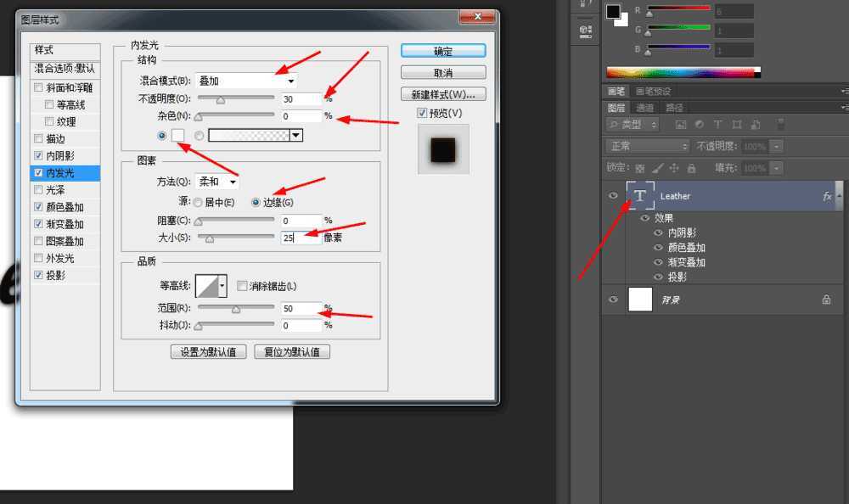Toggle the 消除锯齿 anti-alias checkbox
849x504 pixels.
click(244, 285)
